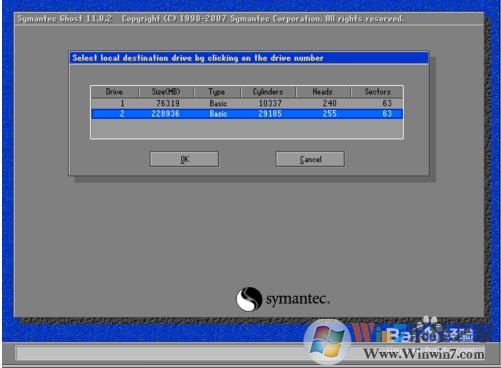Image resolution: width=501 pixels, height=368 pixels.
Task: Click the Heads column header
Action: (x=323, y=92)
